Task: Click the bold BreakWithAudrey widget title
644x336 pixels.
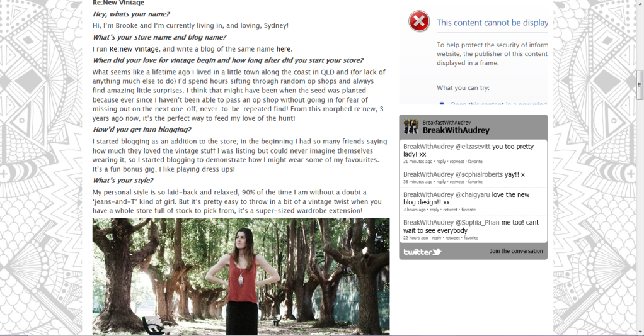Action: tap(456, 130)
